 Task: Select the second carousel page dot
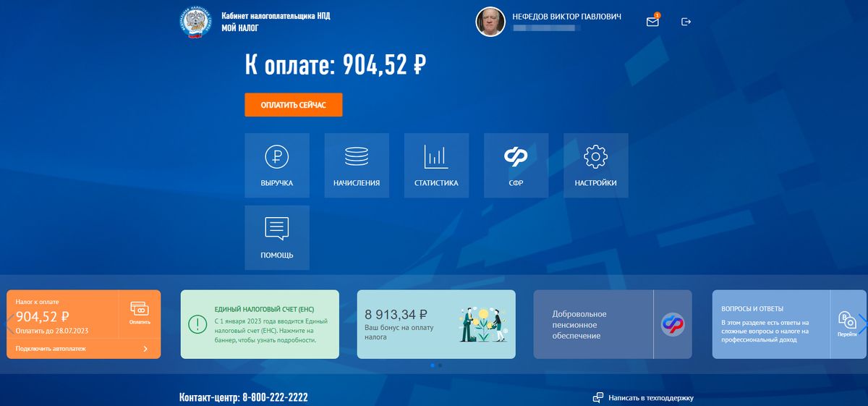tap(440, 365)
